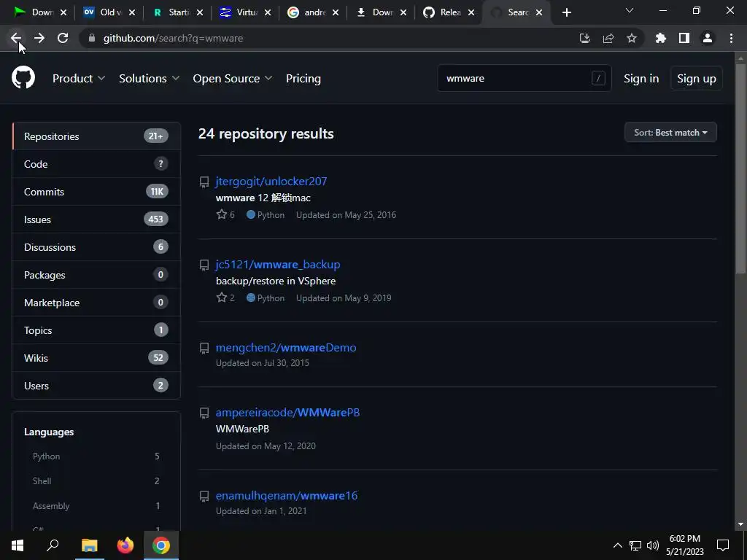747x560 pixels.
Task: Click the GitHub logo home icon
Action: click(23, 78)
